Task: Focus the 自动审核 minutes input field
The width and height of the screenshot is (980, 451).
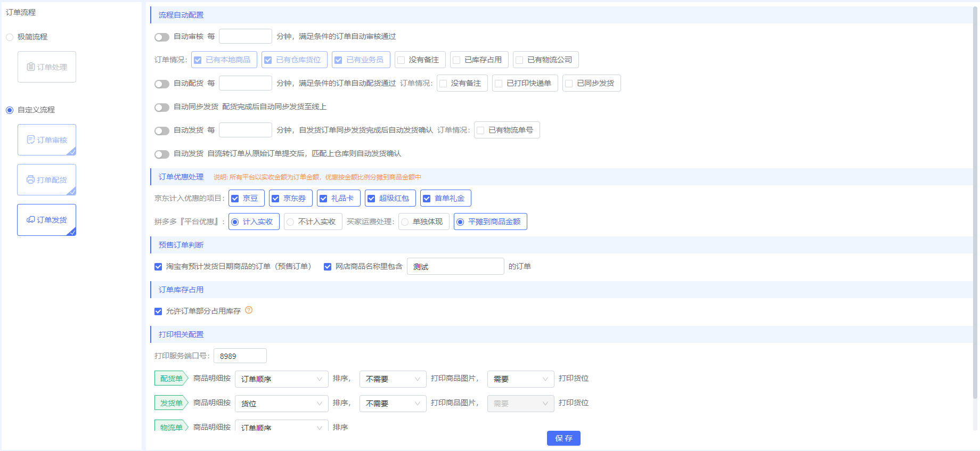Action: click(x=246, y=36)
